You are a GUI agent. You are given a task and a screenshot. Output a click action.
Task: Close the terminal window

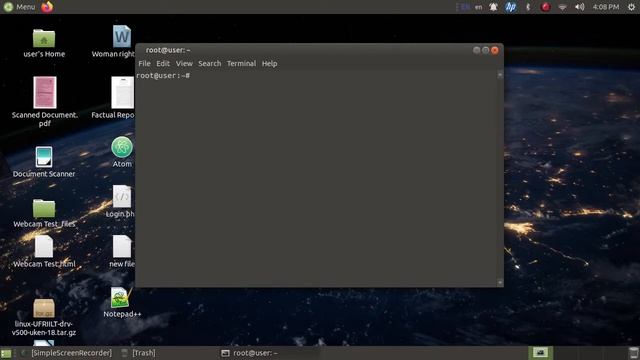495,50
